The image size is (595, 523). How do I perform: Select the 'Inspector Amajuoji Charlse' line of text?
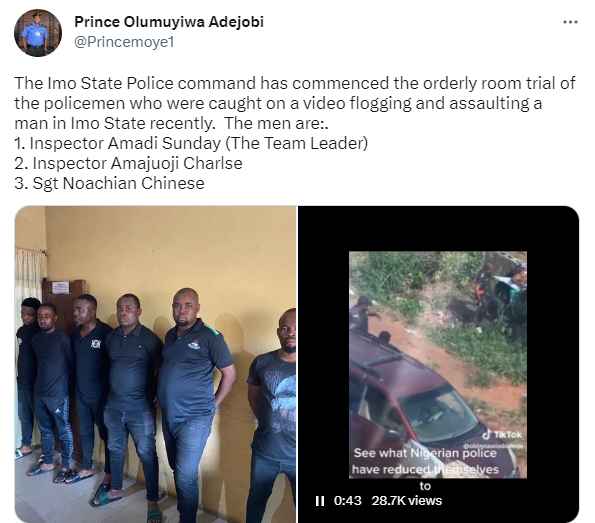[128, 164]
